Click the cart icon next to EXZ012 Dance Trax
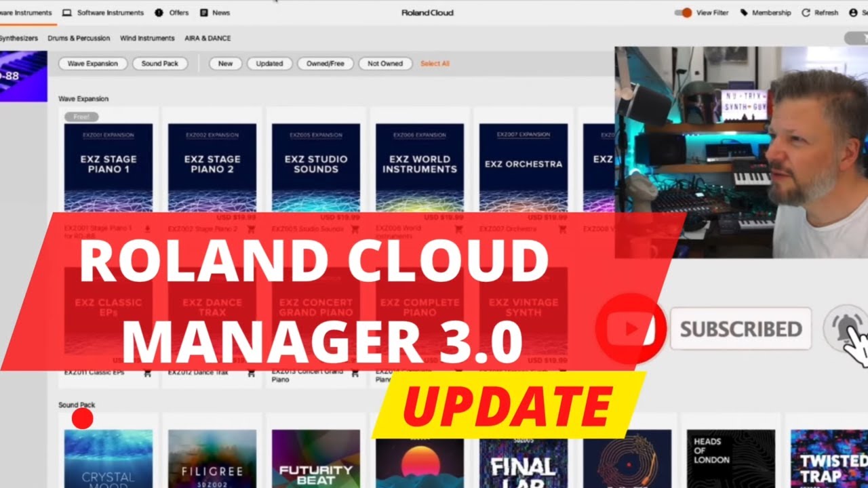868x488 pixels. coord(251,373)
